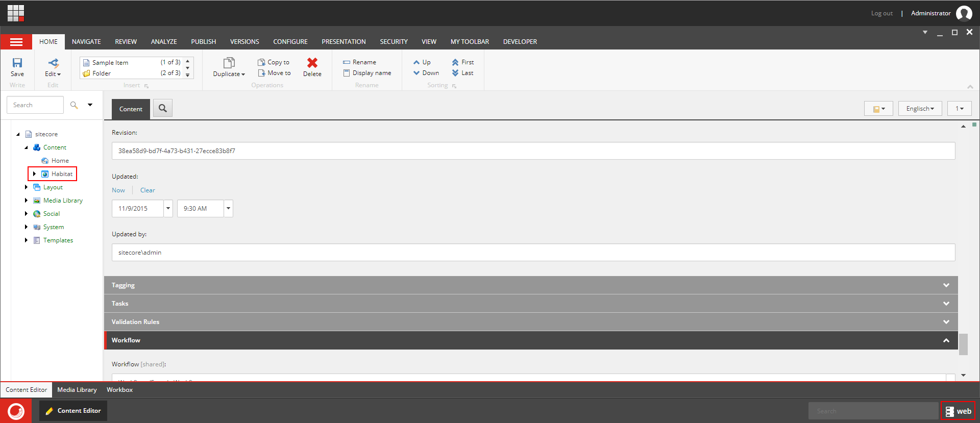Open the tree search options dropdown arrow
The width and height of the screenshot is (980, 423).
(x=90, y=105)
